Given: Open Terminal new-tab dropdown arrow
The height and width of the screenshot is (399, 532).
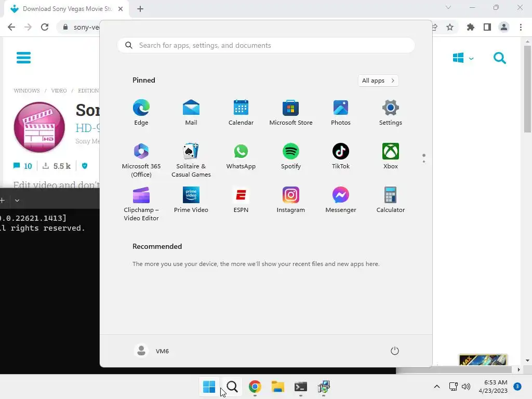Looking at the screenshot, I should tap(17, 201).
